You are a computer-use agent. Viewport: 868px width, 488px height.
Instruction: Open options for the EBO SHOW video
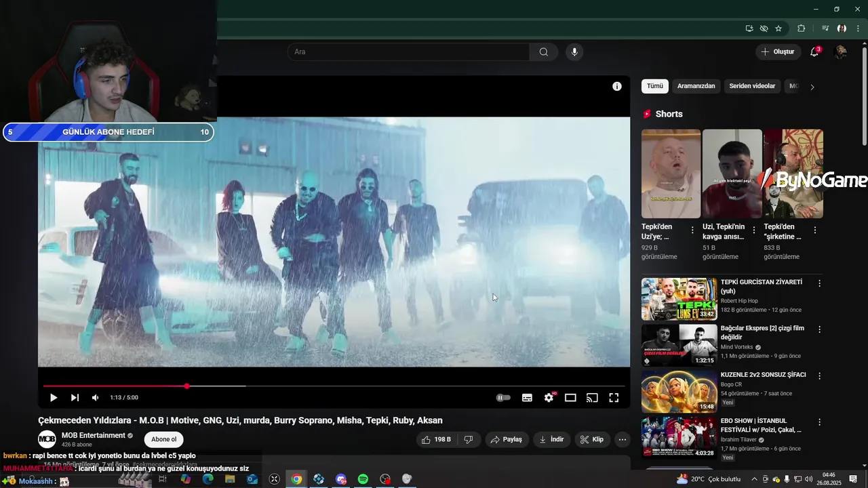pyautogui.click(x=819, y=422)
